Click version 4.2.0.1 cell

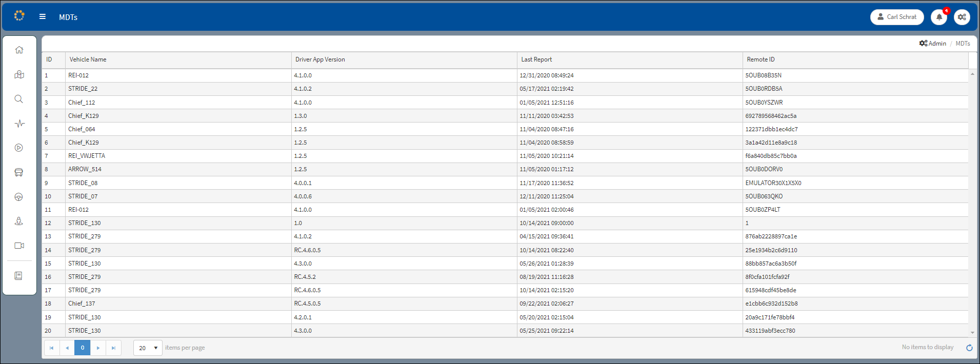coord(404,317)
